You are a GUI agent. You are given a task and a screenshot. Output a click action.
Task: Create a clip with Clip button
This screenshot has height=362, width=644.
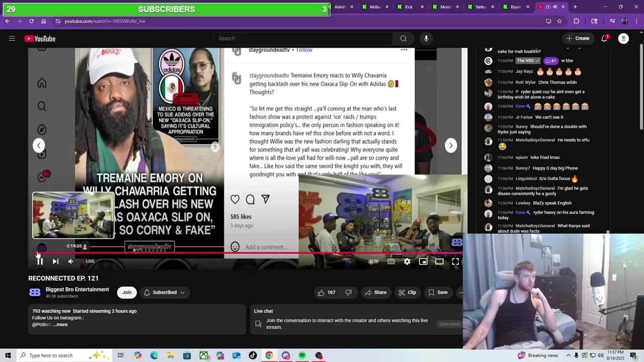pyautogui.click(x=407, y=293)
